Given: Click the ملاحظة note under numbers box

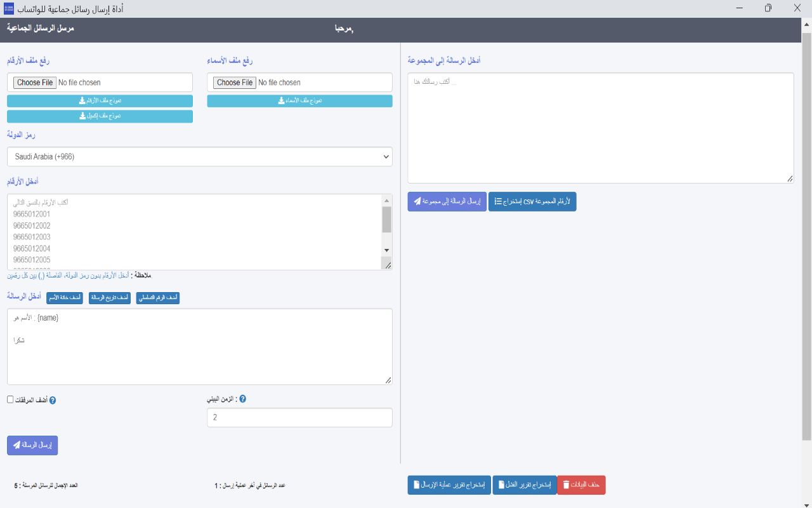Looking at the screenshot, I should coord(80,276).
